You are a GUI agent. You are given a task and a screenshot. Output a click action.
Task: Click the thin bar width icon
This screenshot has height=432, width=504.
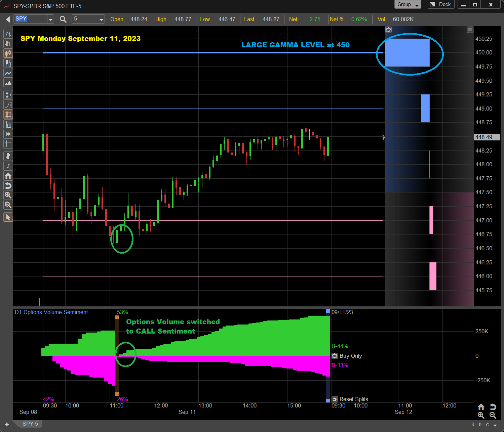point(8,166)
